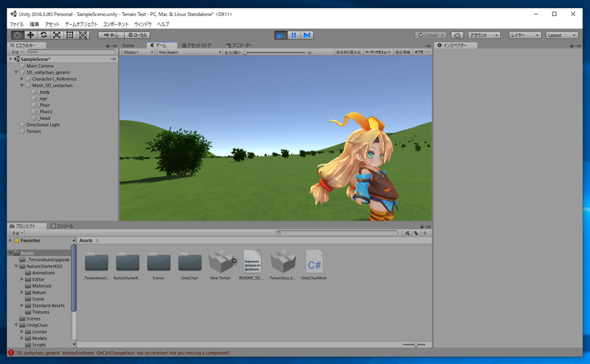Open the Display 1 dropdown

click(x=137, y=52)
